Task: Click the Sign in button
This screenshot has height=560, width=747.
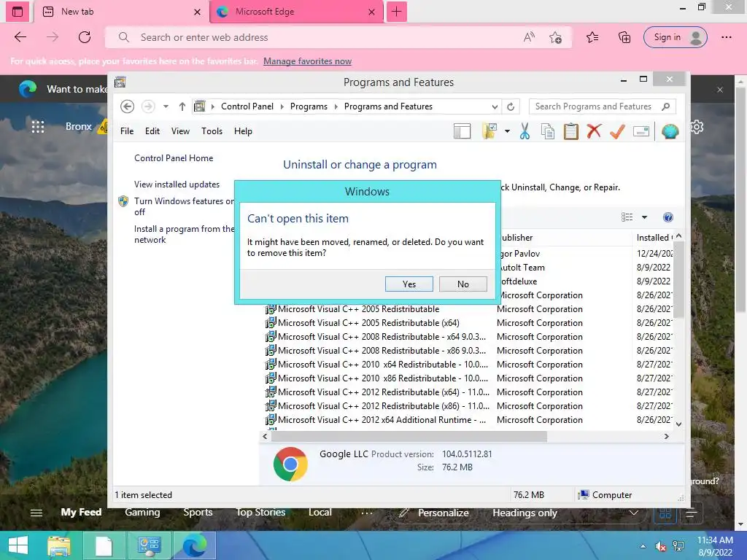Action: (675, 37)
